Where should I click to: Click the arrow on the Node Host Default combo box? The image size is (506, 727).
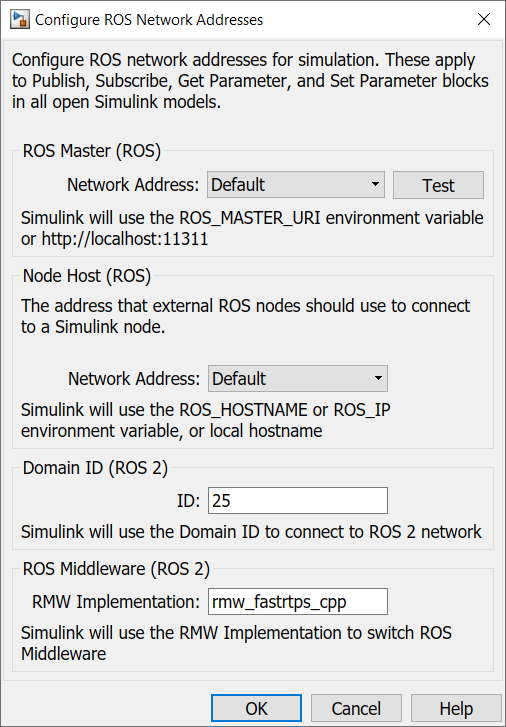click(x=378, y=378)
